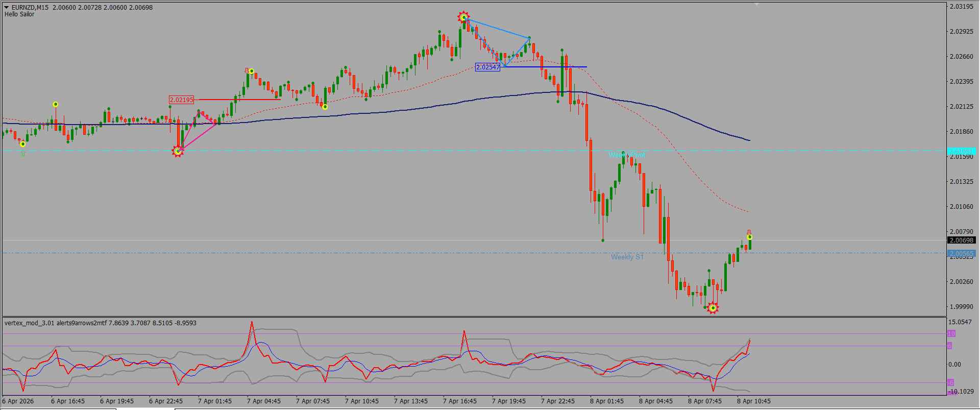Select the yellow dot at the 7 Apr 07:45 low
This screenshot has height=410, width=980.
tap(325, 107)
